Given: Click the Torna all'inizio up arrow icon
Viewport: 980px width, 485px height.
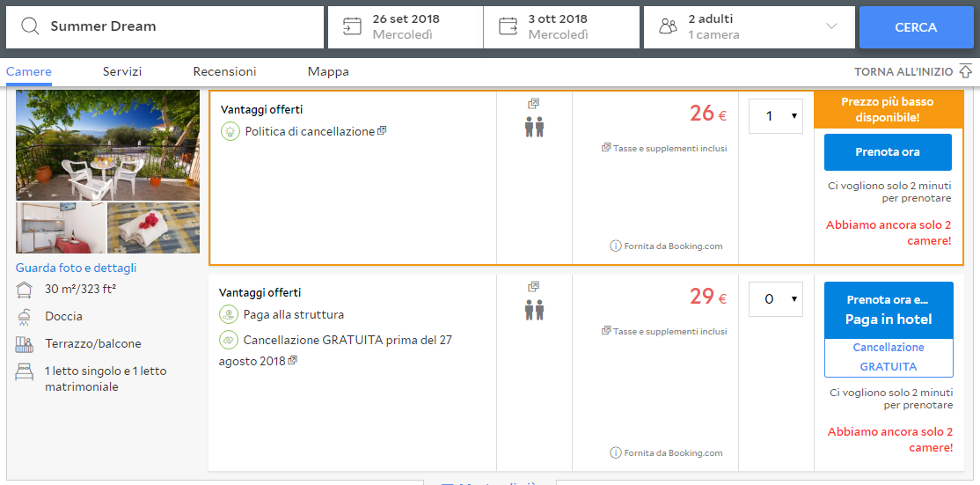Looking at the screenshot, I should pyautogui.click(x=965, y=71).
